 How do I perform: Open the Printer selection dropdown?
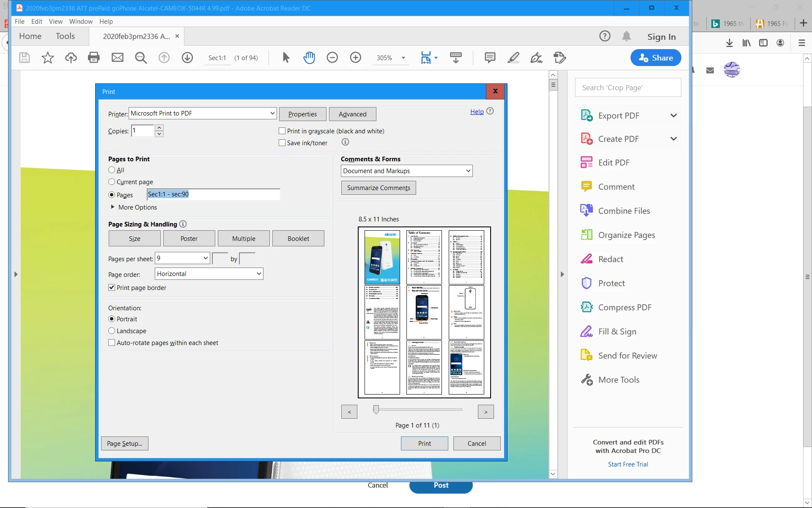point(203,113)
